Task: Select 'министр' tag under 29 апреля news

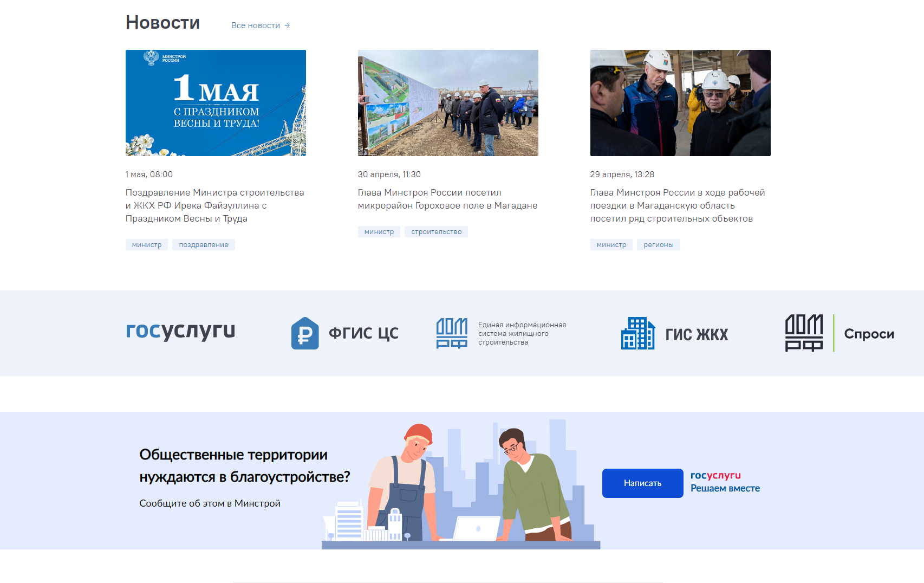Action: [611, 245]
